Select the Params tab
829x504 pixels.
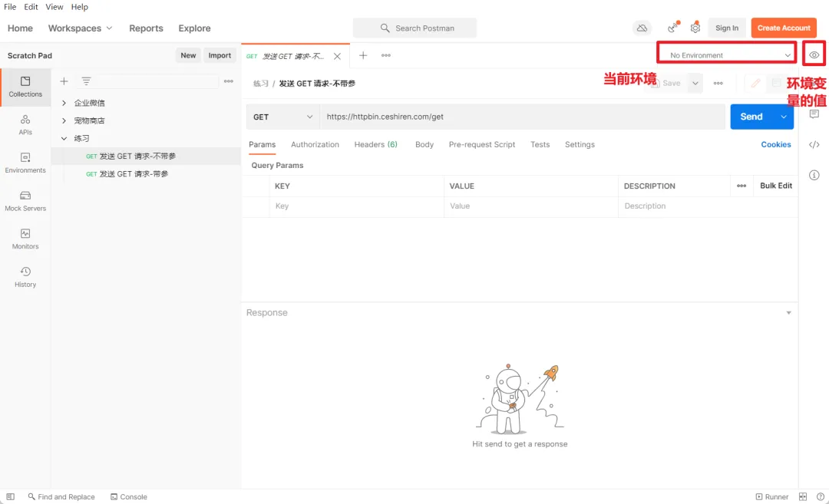(x=263, y=145)
